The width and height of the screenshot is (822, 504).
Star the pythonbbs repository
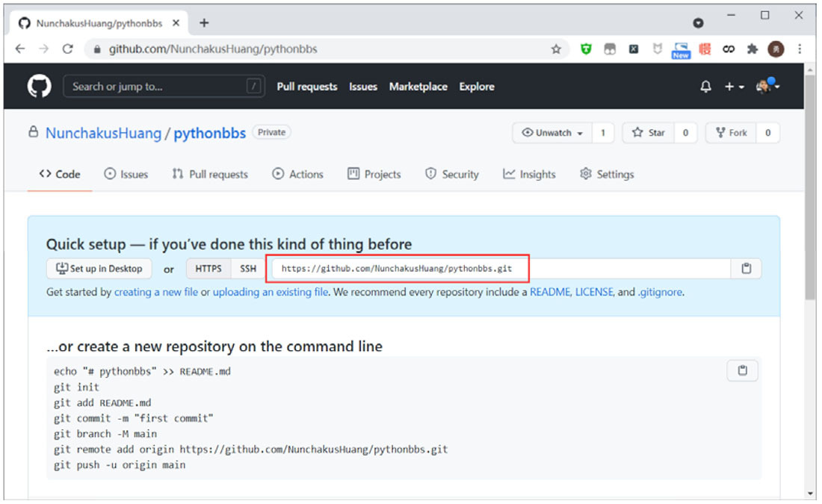pos(649,133)
